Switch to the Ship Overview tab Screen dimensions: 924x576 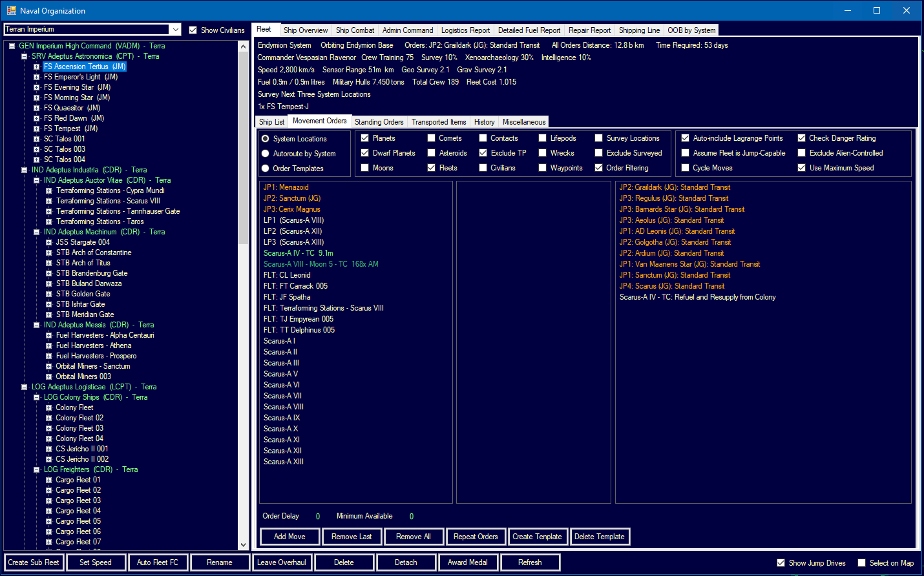[x=306, y=30]
